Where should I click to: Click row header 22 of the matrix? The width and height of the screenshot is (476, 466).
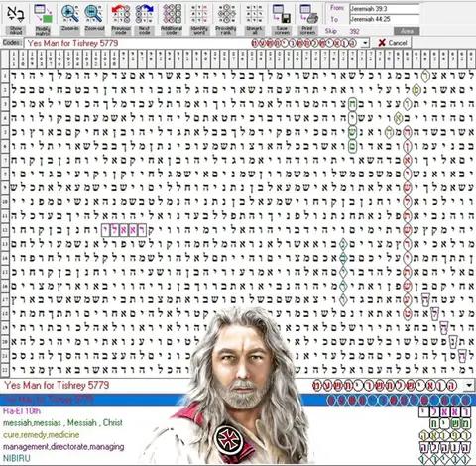pos(5,370)
